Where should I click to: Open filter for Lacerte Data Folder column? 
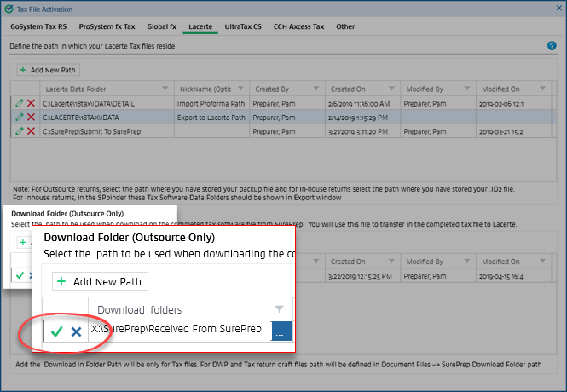pyautogui.click(x=165, y=89)
